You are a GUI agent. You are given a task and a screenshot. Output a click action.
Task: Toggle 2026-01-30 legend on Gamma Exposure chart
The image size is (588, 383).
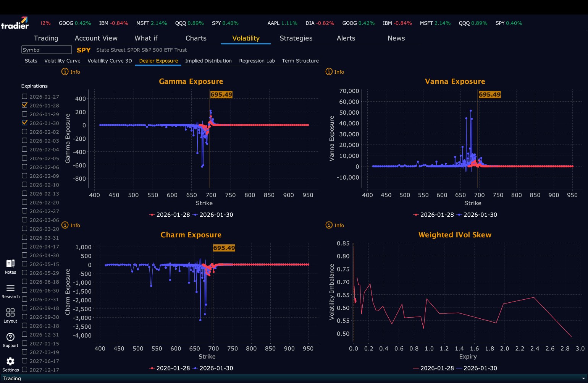click(213, 215)
